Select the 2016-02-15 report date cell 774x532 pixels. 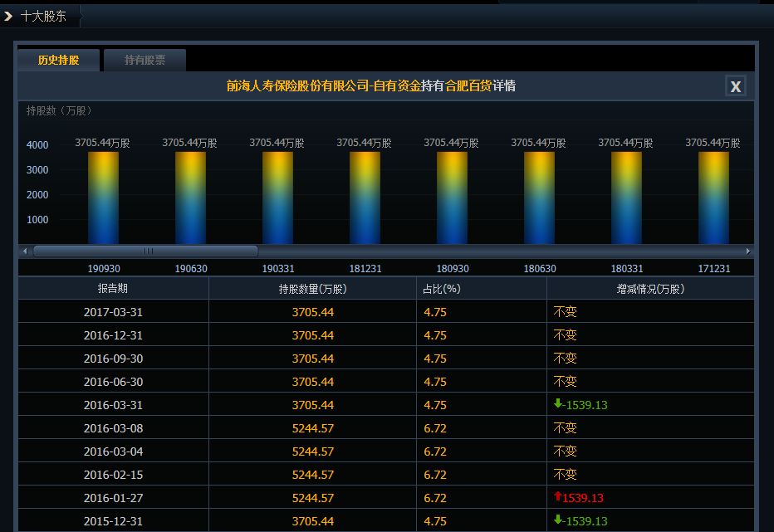tap(113, 474)
